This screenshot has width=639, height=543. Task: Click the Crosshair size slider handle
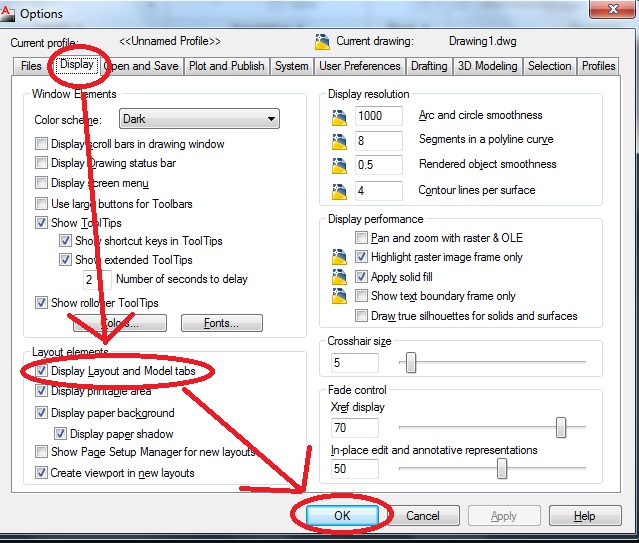(x=411, y=362)
